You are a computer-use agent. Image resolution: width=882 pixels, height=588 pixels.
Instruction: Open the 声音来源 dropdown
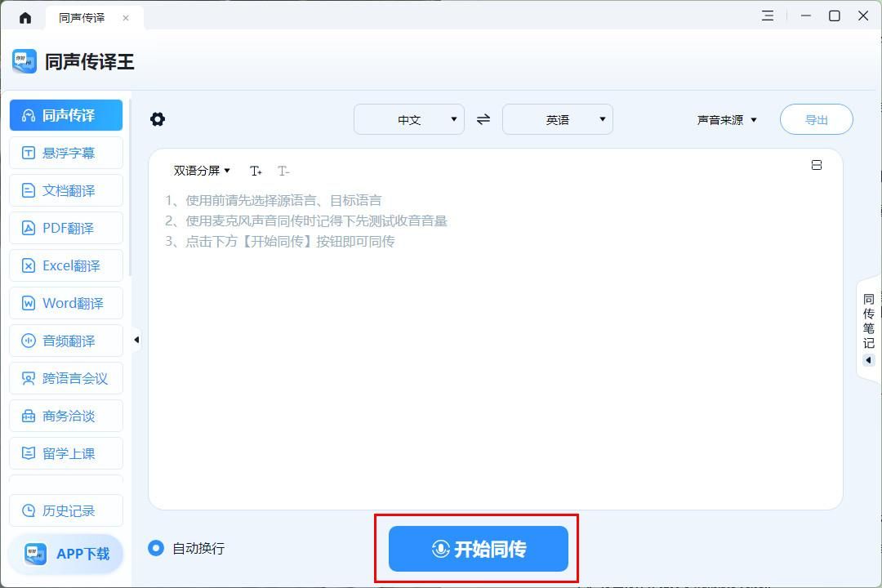pos(728,120)
